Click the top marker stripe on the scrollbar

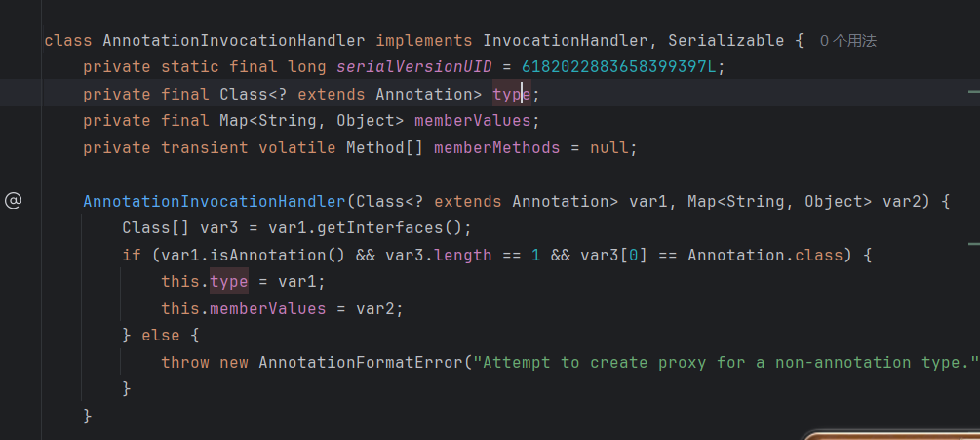point(973,91)
